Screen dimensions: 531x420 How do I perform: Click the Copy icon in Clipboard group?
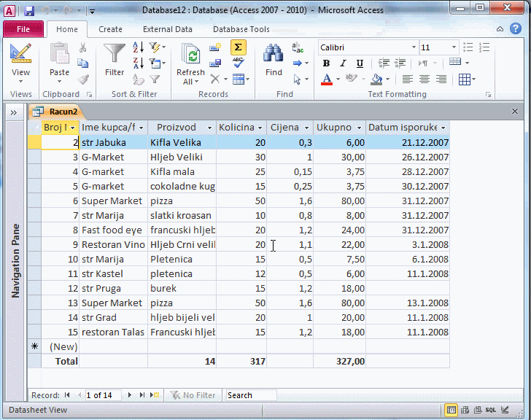(x=82, y=63)
